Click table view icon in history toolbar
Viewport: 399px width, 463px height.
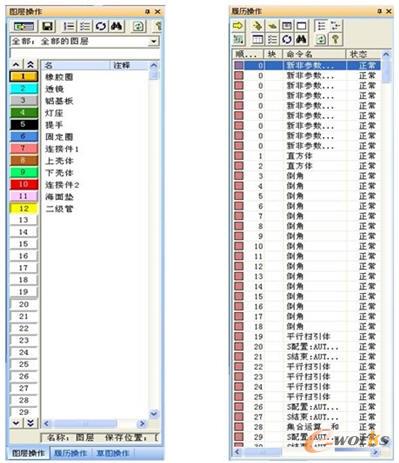(x=257, y=39)
